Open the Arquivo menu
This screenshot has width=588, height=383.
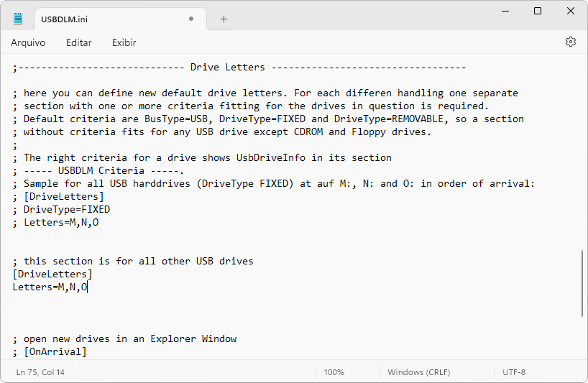pyautogui.click(x=28, y=42)
